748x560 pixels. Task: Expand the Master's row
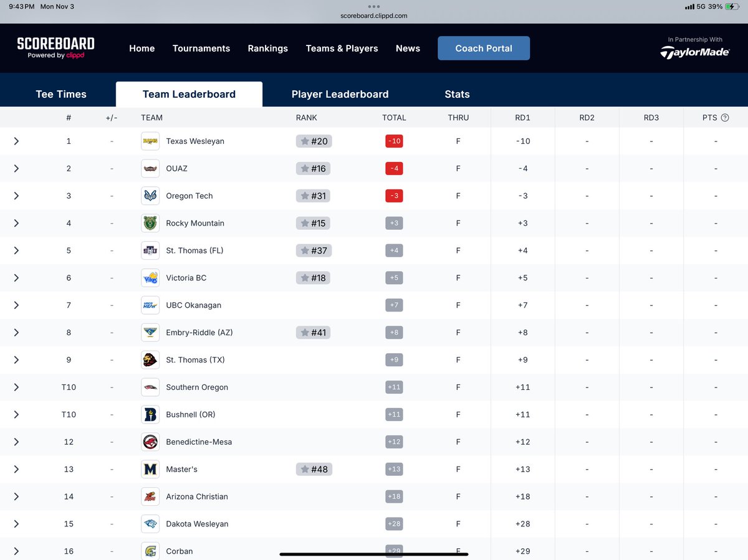(16, 470)
